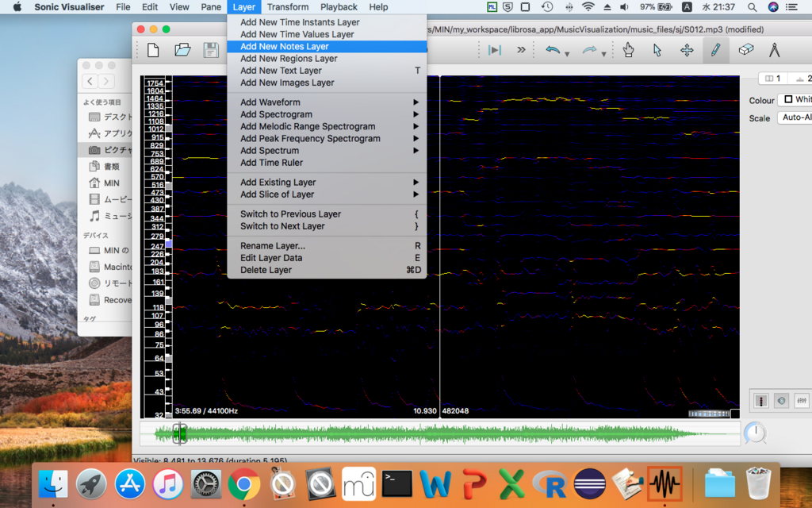Image resolution: width=812 pixels, height=508 pixels.
Task: Choose Rename Layer...
Action: pos(327,246)
